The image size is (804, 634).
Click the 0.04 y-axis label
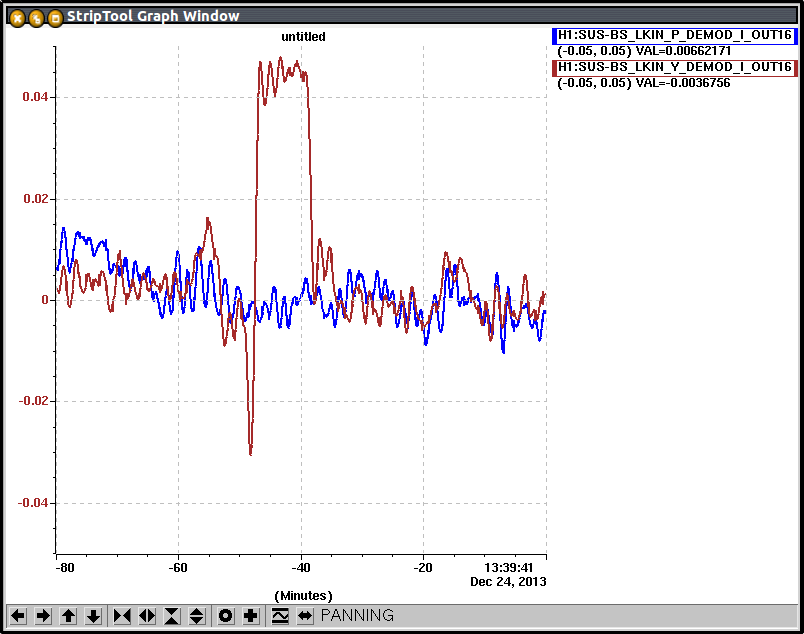pyautogui.click(x=35, y=97)
